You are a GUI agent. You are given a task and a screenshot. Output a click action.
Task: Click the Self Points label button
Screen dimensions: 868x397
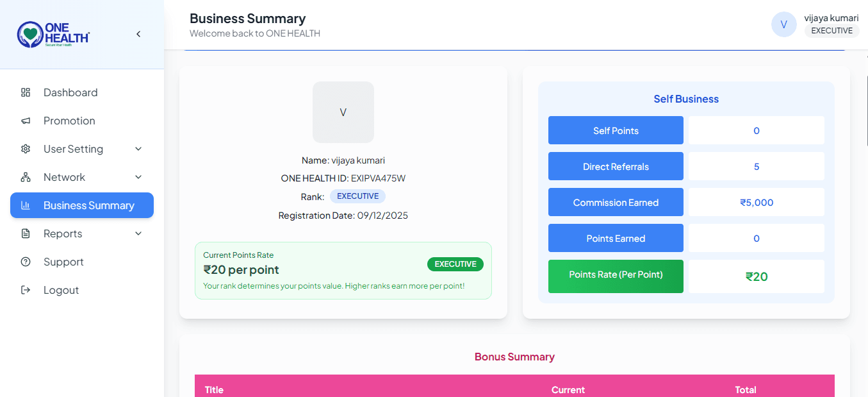[x=616, y=130]
